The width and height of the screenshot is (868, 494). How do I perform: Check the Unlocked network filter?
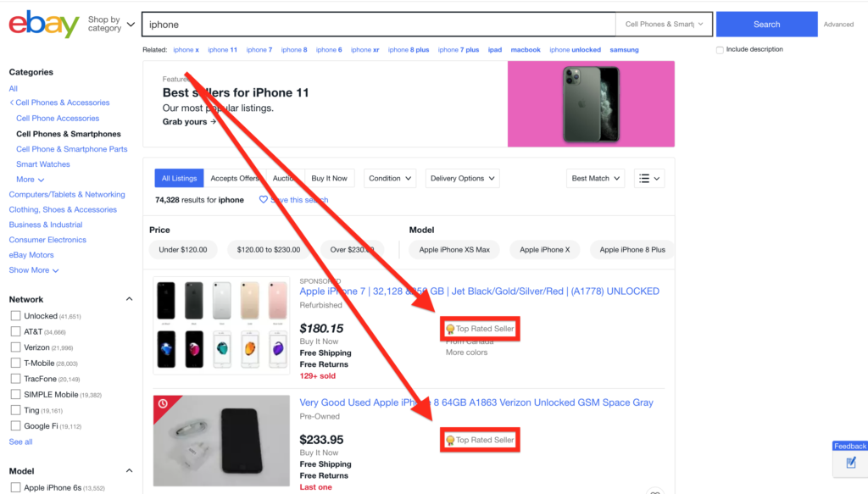[14, 315]
